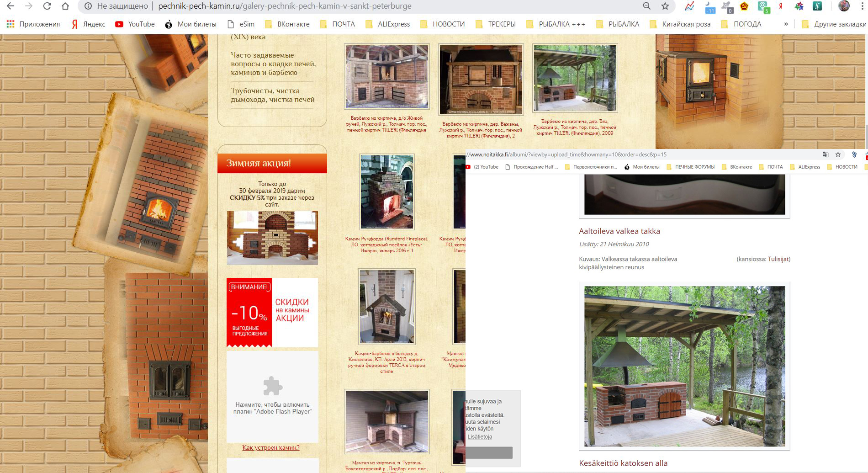The height and width of the screenshot is (473, 868).
Task: Click the winter promo fireplace snow image
Action: click(x=272, y=238)
